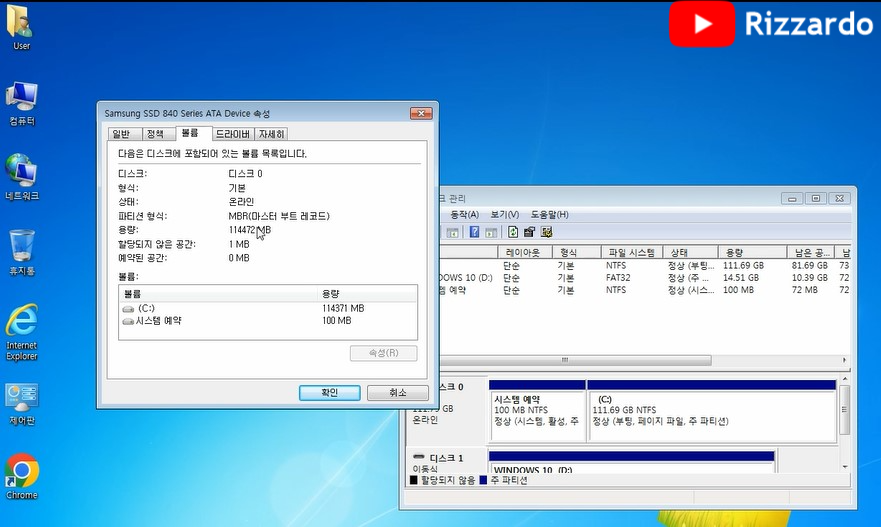The width and height of the screenshot is (881, 527).
Task: Click the 114472 MB capacity value
Action: tap(250, 230)
